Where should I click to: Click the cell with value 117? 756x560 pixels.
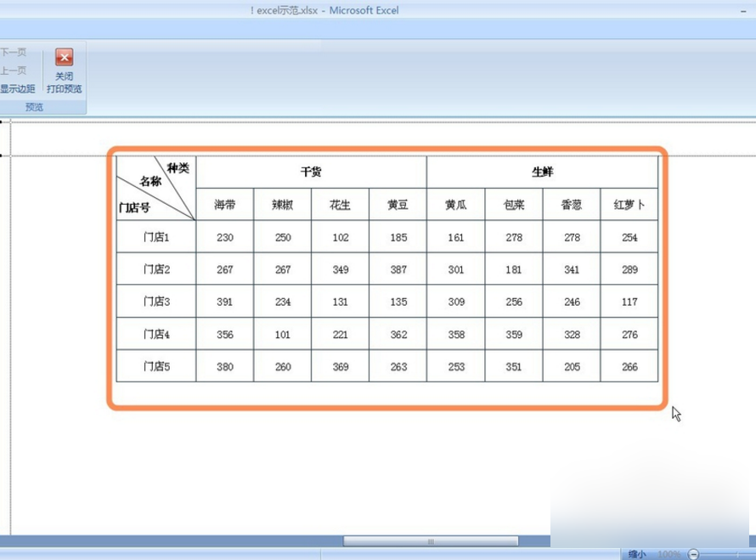click(x=629, y=302)
